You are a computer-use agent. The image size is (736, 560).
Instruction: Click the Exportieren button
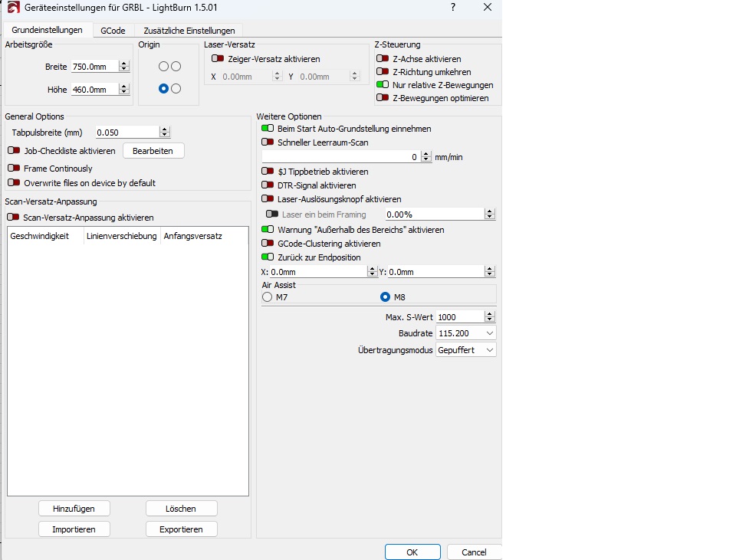pos(181,529)
